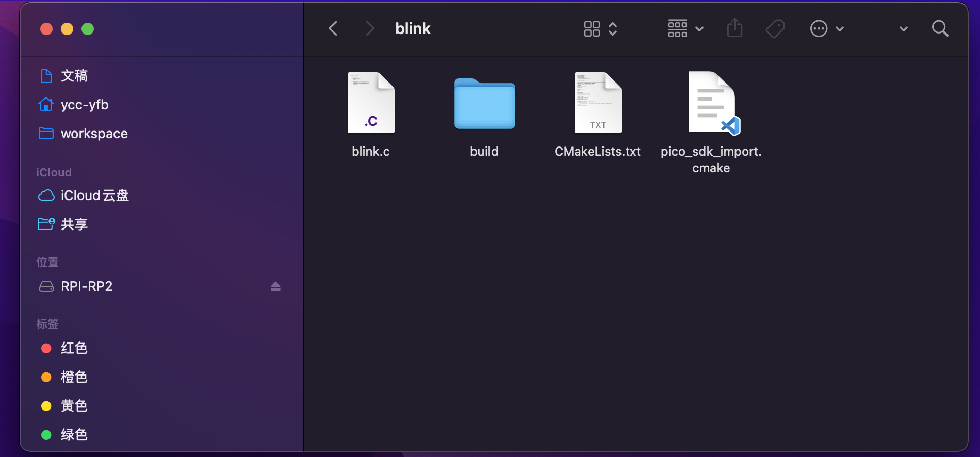Click the pico_sdk_import.cmake filename label
Viewport: 980px width, 457px height.
pos(711,159)
